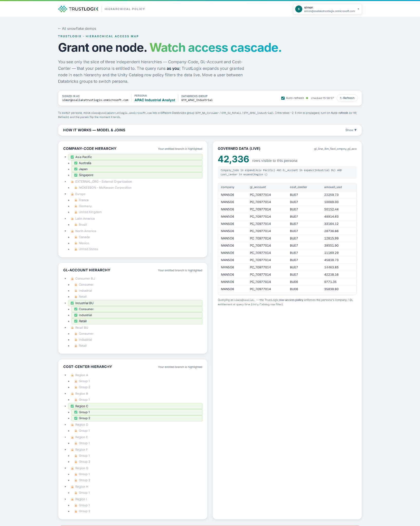Select Group 2 under Region A
This screenshot has width=420, height=526.
(137, 387)
